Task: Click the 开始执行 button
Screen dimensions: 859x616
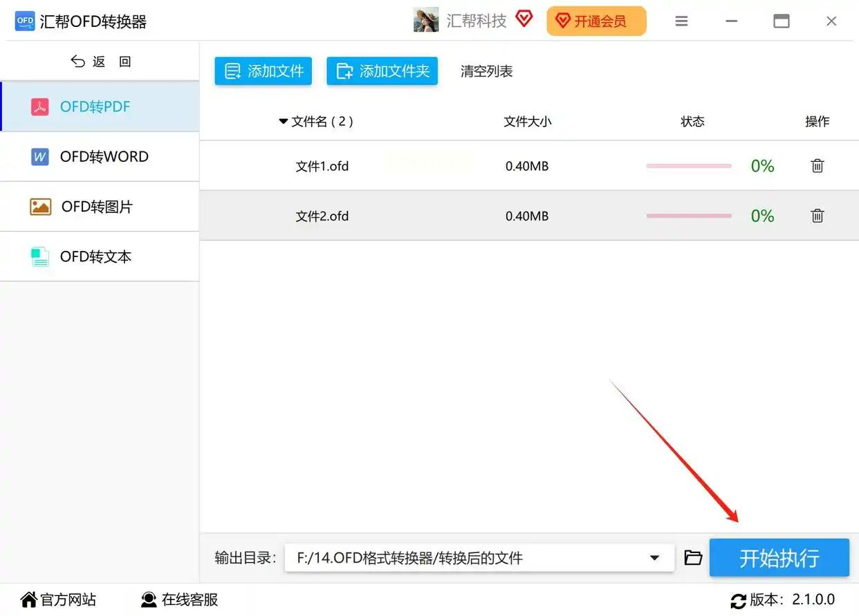Action: click(779, 558)
